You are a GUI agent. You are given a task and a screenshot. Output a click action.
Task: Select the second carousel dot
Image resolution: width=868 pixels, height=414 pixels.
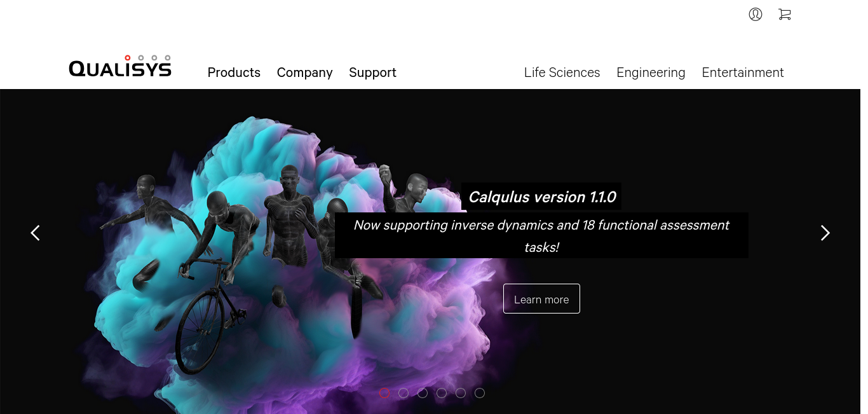pyautogui.click(x=403, y=393)
